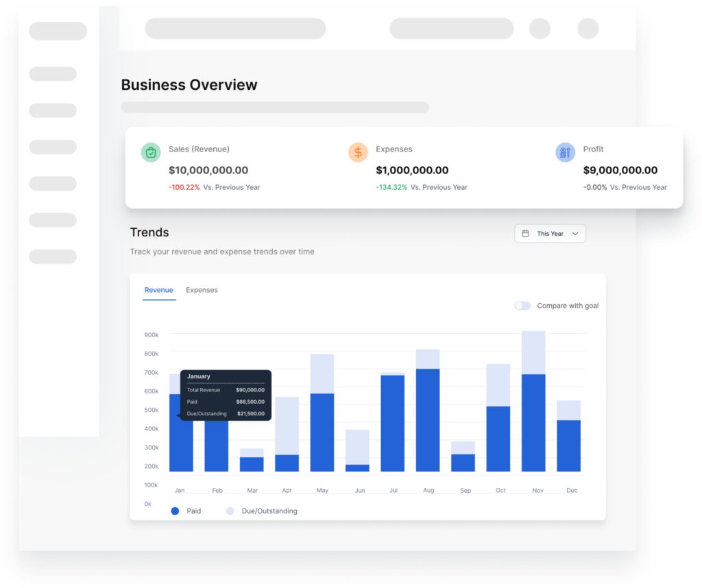The image size is (702, 588).
Task: Click the -0.00% profit change
Action: coord(595,187)
